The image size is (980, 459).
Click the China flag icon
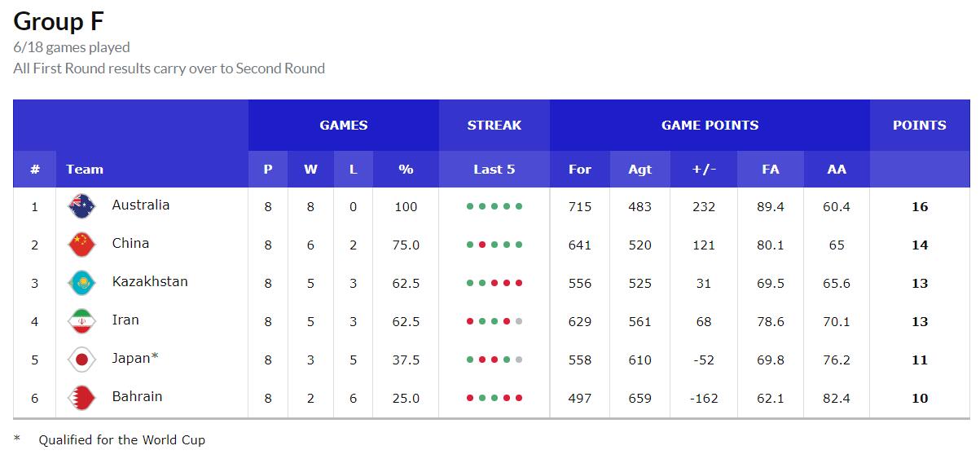(x=82, y=245)
